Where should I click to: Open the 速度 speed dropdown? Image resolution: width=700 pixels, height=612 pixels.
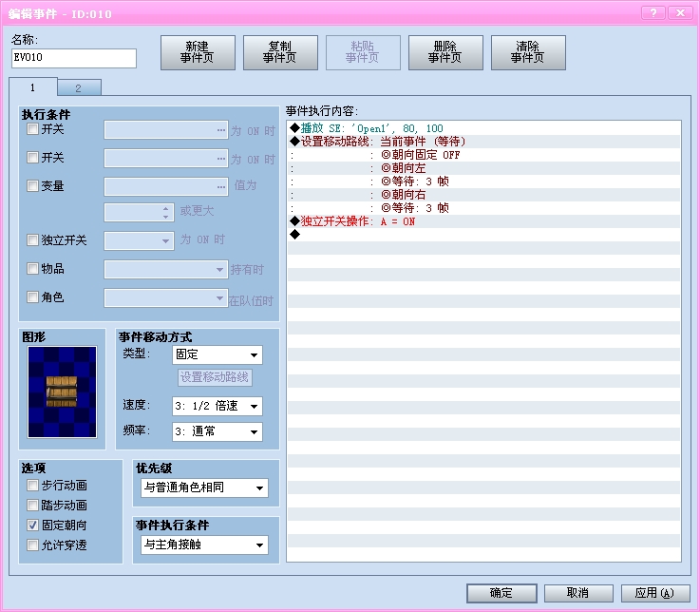[218, 406]
